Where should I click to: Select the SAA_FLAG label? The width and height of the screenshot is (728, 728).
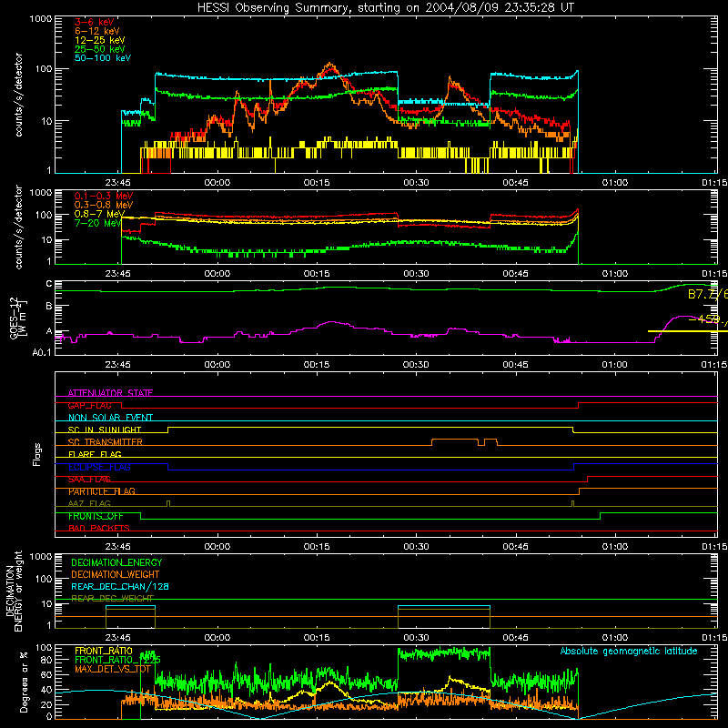click(x=89, y=480)
